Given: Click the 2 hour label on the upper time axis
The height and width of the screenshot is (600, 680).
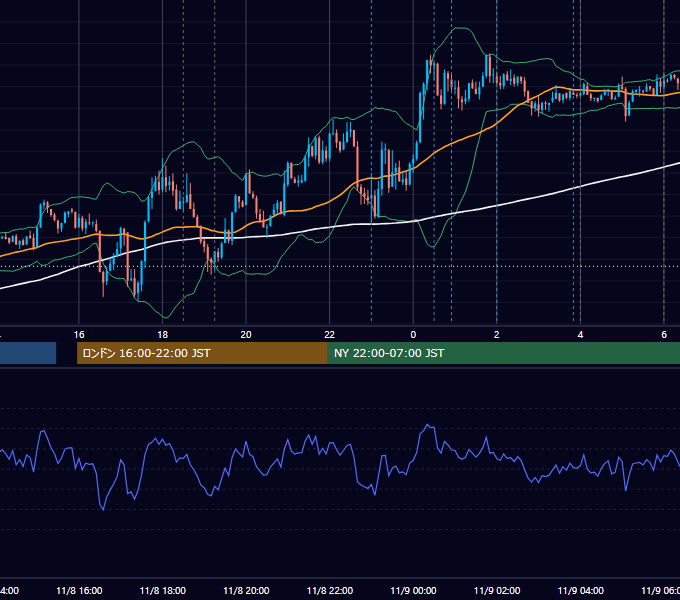Looking at the screenshot, I should [x=497, y=335].
